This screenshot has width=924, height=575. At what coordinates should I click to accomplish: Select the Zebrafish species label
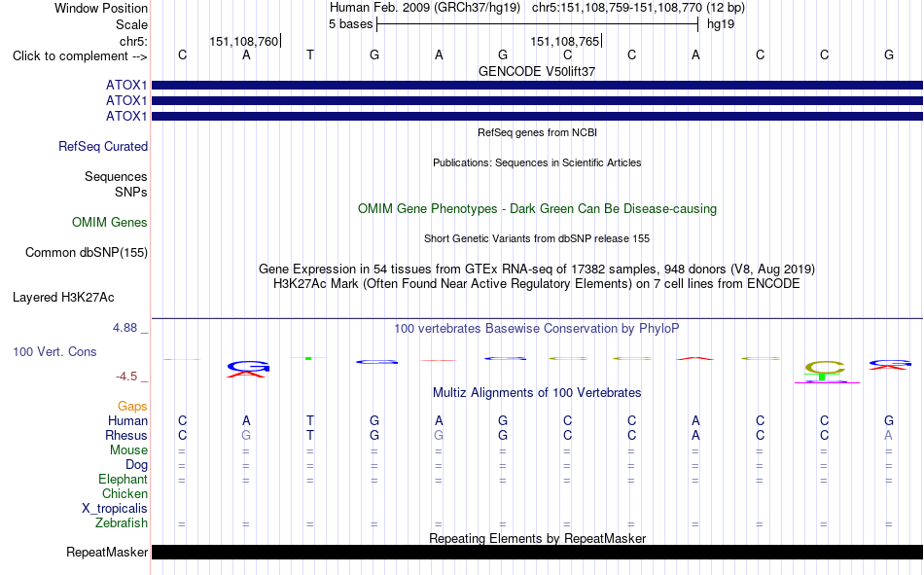coord(122,522)
